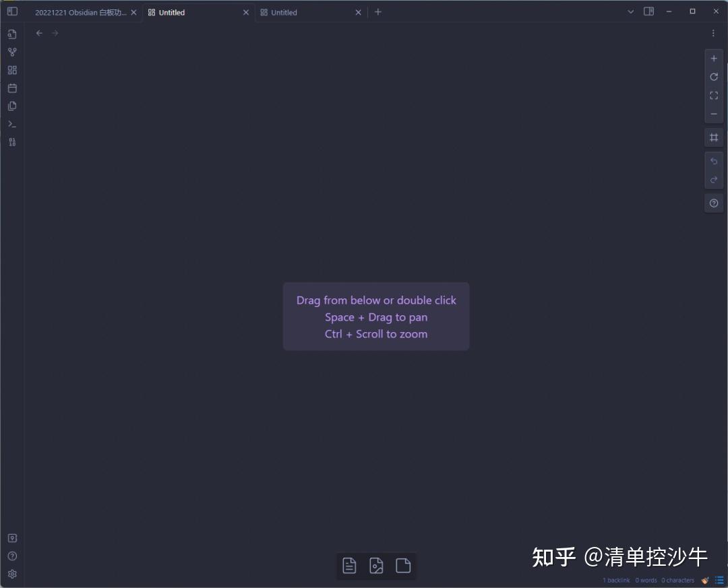This screenshot has width=728, height=588.
Task: Create a new canvas
Action: coord(12,69)
